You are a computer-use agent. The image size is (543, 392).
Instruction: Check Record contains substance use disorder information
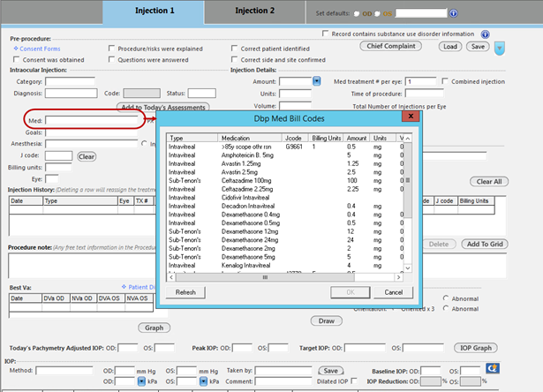pyautogui.click(x=325, y=34)
